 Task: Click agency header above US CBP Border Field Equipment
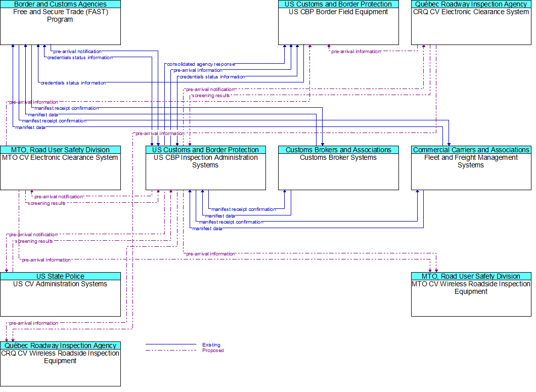338,4
